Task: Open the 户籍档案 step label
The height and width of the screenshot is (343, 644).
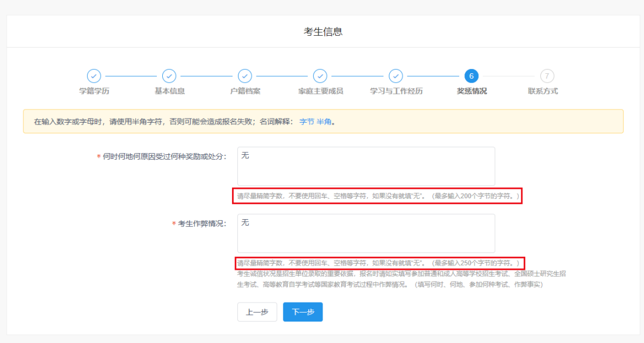Action: pyautogui.click(x=245, y=91)
